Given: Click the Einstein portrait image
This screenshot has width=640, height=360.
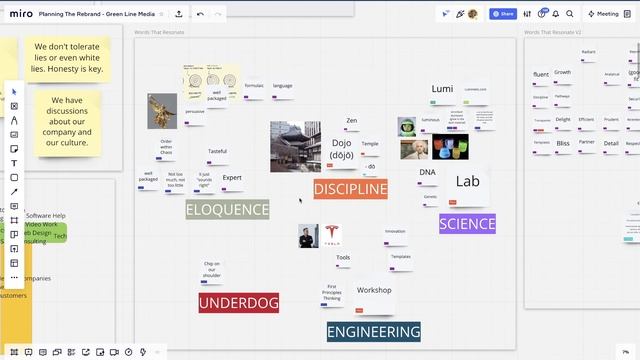Looking at the screenshot, I should point(414,149).
